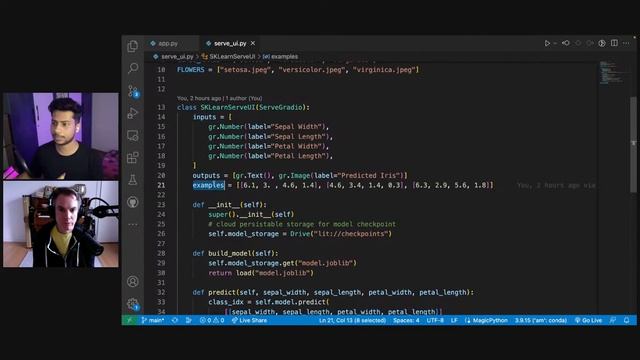Click the bottom webcam video thumbnail
This screenshot has width=640, height=360.
61,224
